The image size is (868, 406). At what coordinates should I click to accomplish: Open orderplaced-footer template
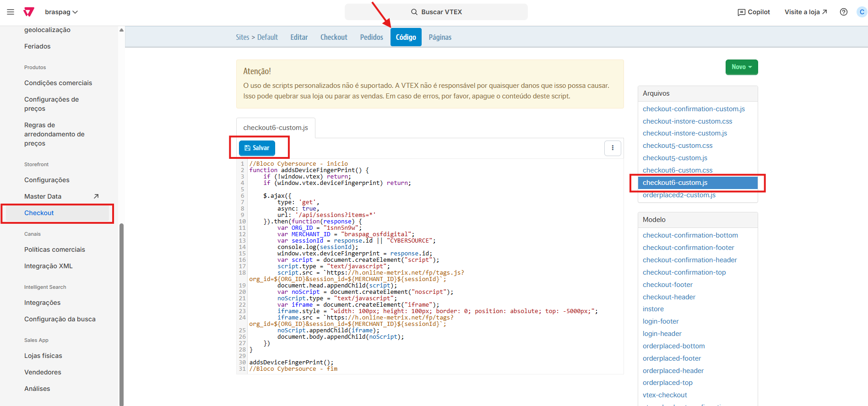click(x=672, y=358)
